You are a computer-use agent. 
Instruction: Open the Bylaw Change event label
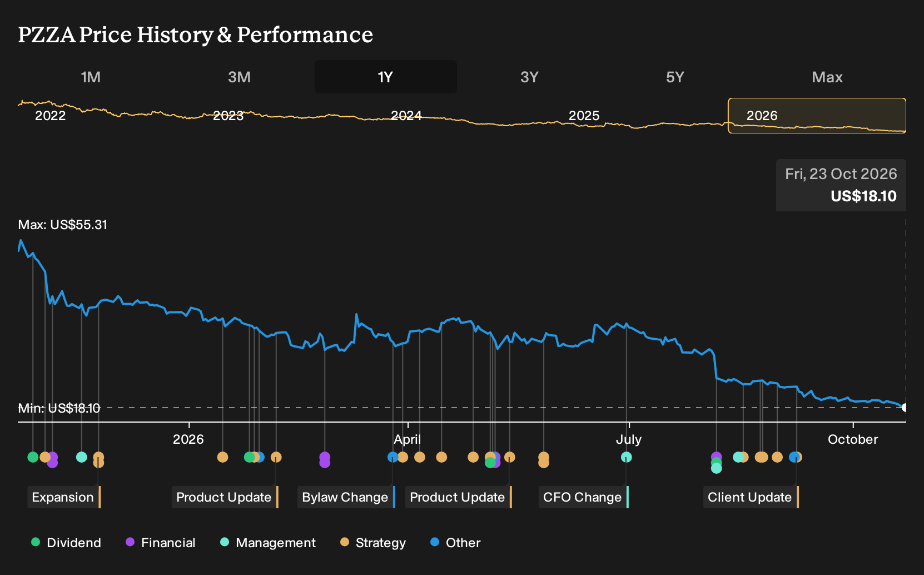(346, 497)
